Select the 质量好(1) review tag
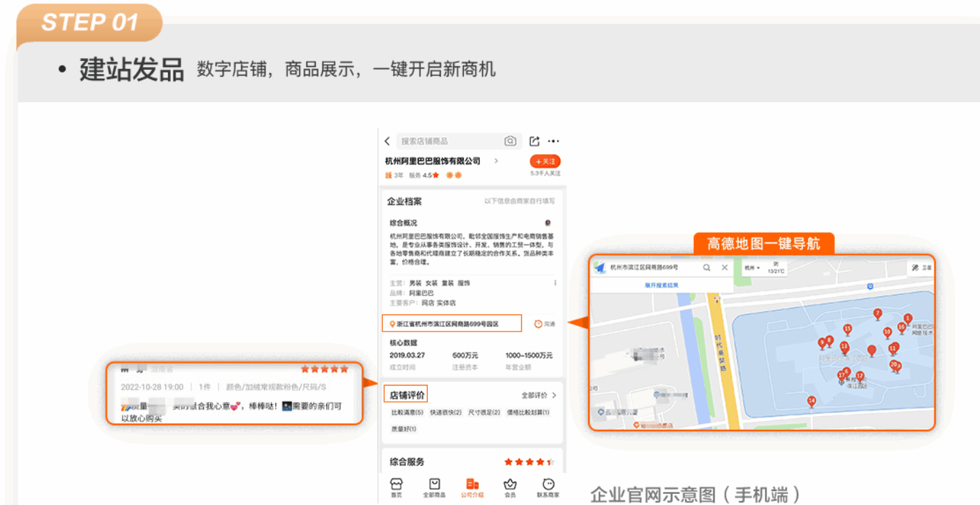 (404, 429)
